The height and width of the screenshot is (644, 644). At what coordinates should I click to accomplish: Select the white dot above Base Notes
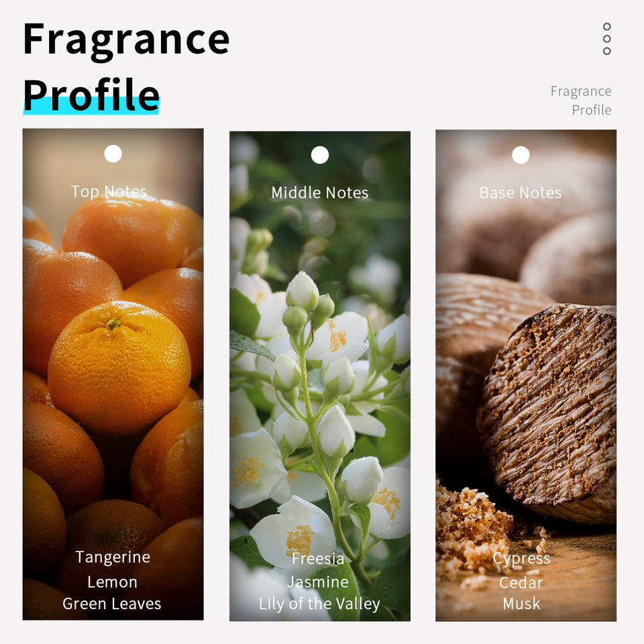click(521, 155)
